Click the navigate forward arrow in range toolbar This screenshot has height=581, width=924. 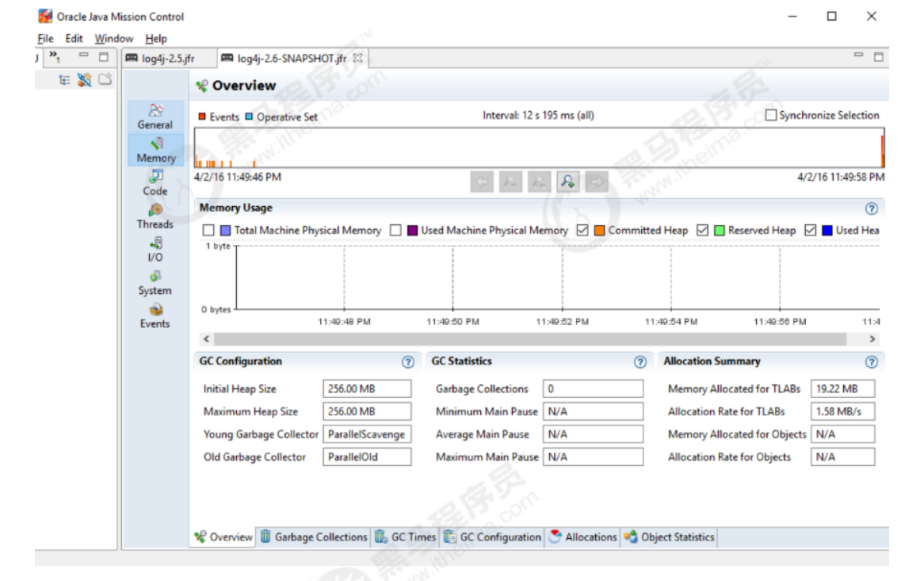coord(597,182)
